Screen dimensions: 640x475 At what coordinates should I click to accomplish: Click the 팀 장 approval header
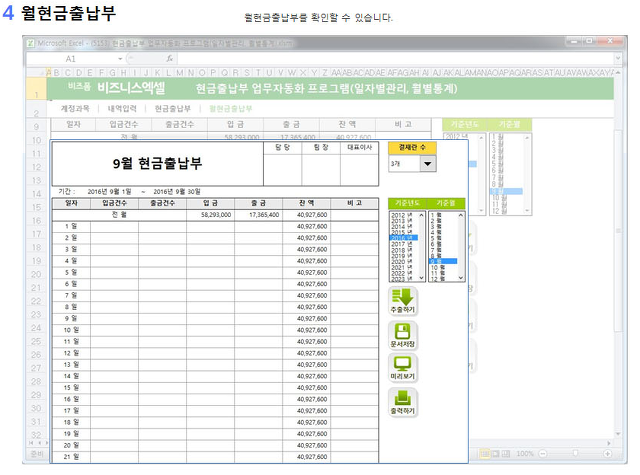coord(321,147)
